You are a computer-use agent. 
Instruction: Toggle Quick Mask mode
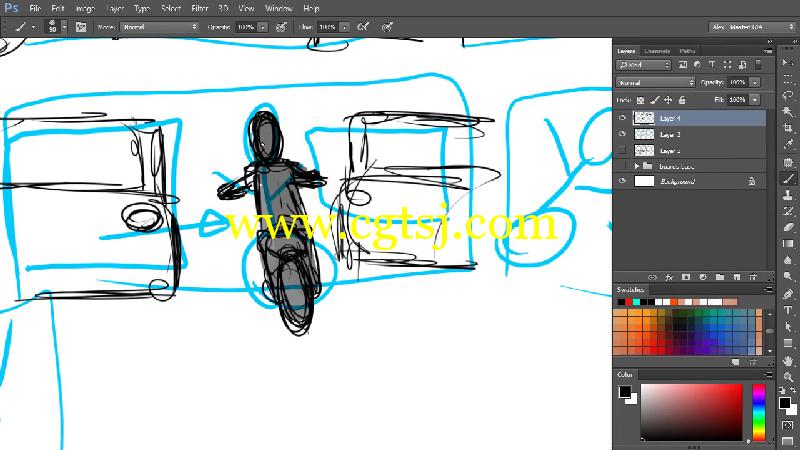pos(788,425)
